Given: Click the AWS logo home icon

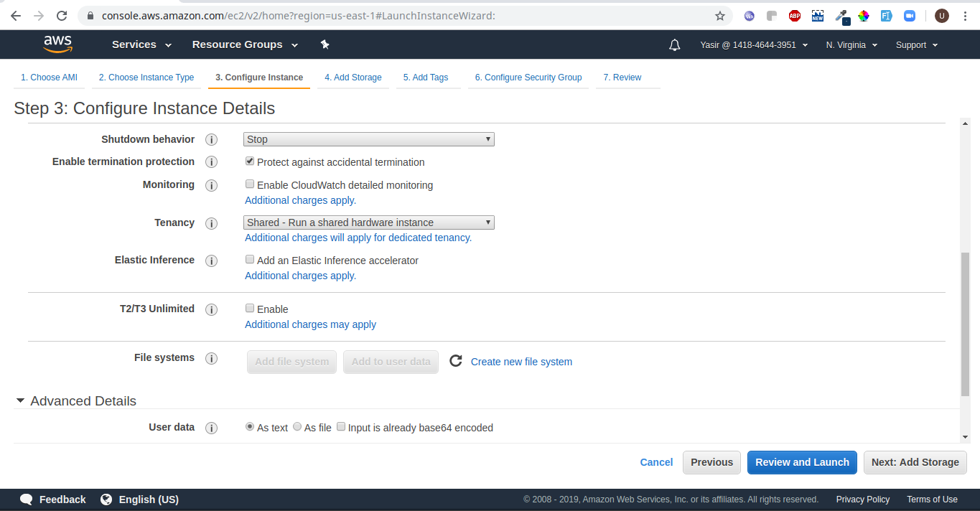Looking at the screenshot, I should tap(58, 44).
